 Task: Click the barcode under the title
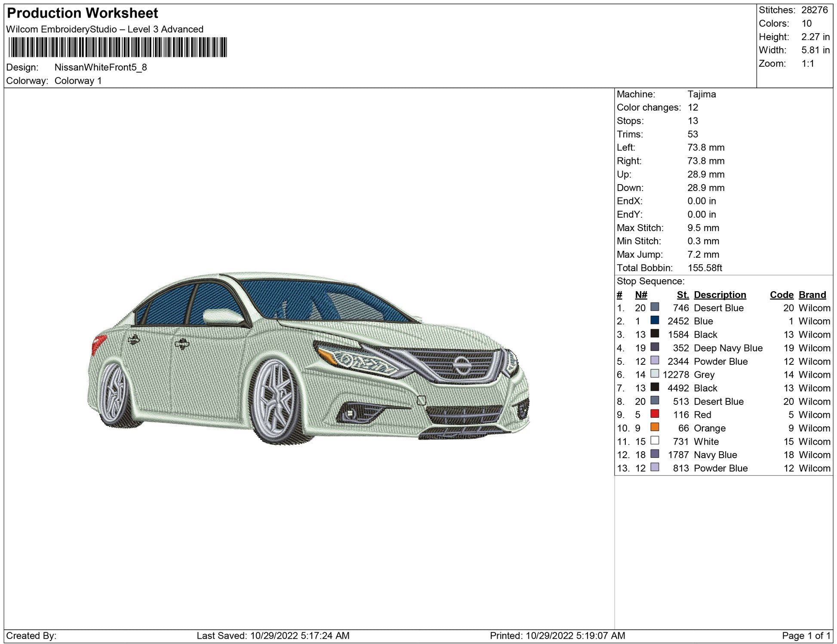117,47
